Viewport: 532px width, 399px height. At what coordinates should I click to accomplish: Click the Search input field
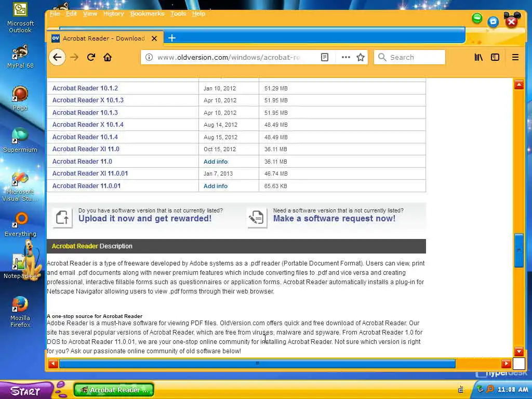409,57
